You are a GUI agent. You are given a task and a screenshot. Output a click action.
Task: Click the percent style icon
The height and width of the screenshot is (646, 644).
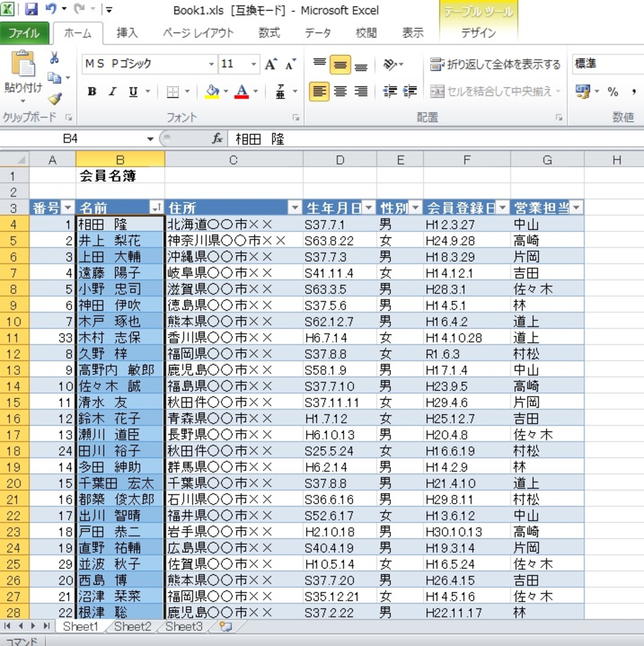coord(613,92)
